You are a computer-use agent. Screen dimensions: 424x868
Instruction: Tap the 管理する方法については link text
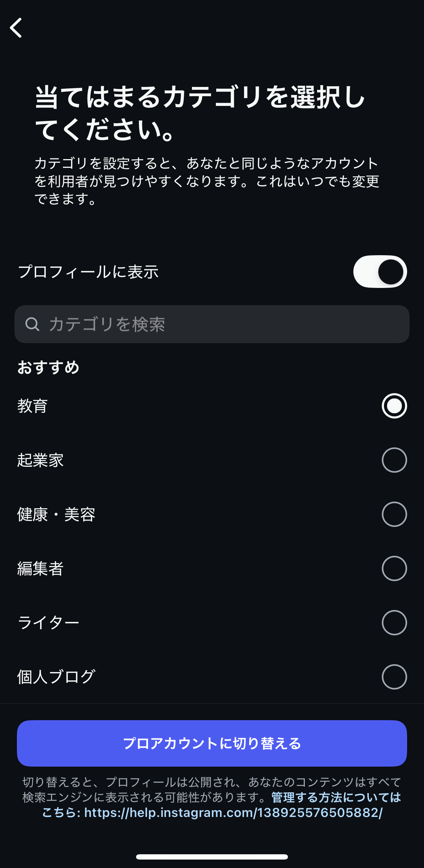pos(336,797)
